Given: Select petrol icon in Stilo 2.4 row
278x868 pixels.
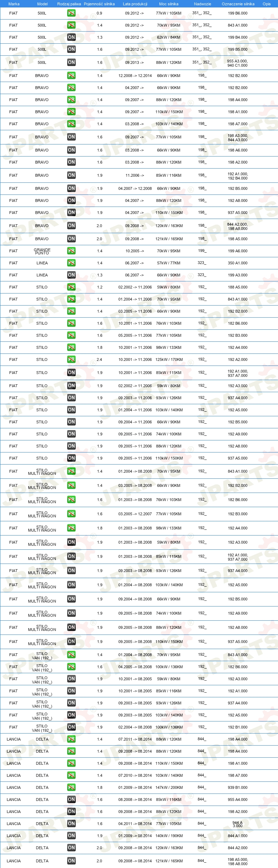Looking at the screenshot, I should (x=71, y=359).
